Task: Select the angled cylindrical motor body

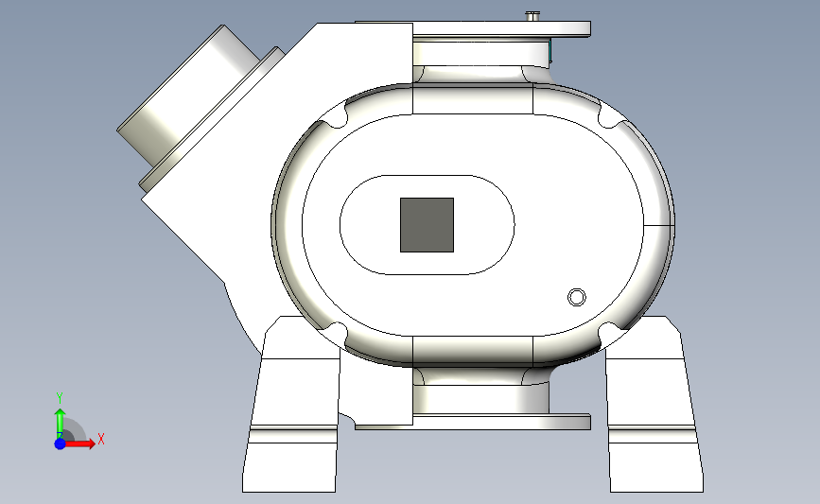Action: [x=188, y=95]
